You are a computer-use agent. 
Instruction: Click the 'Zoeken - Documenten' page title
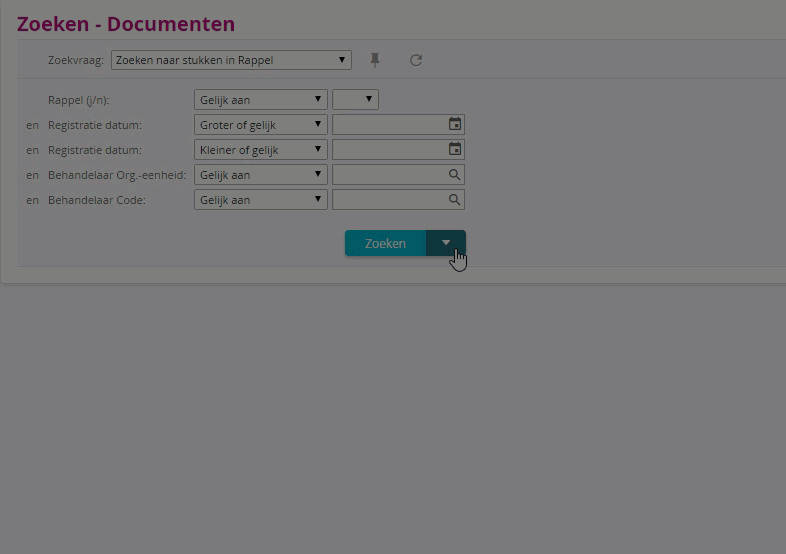[x=126, y=24]
